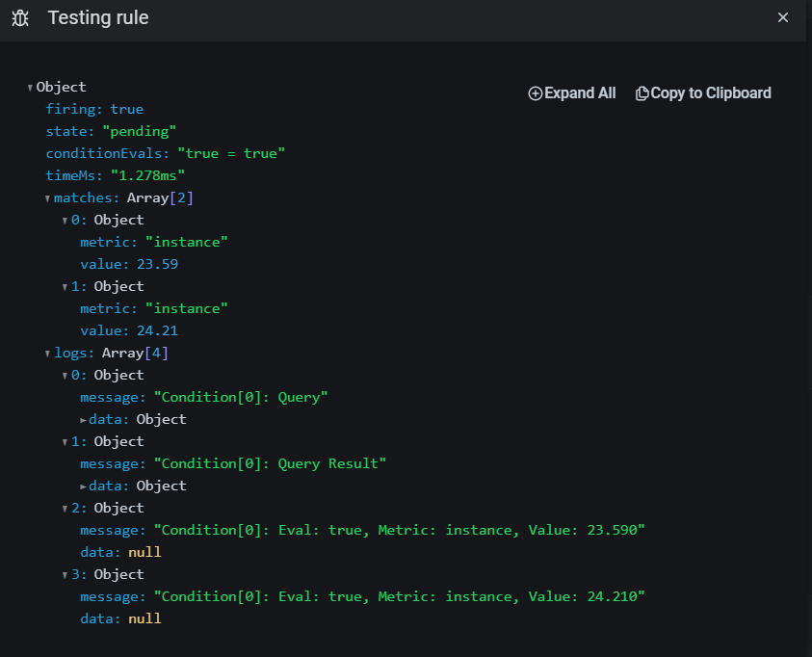Copy the JSON to clipboard
The width and height of the screenshot is (812, 657).
click(703, 93)
